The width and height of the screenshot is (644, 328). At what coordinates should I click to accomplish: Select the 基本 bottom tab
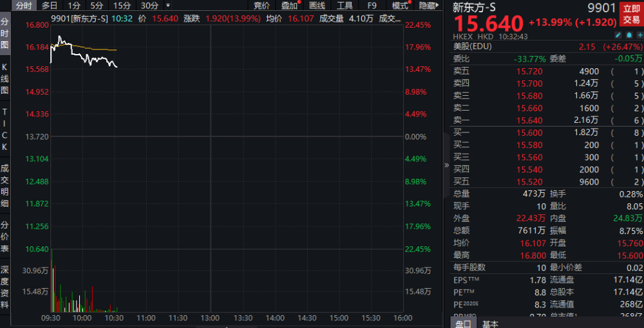[x=490, y=324]
